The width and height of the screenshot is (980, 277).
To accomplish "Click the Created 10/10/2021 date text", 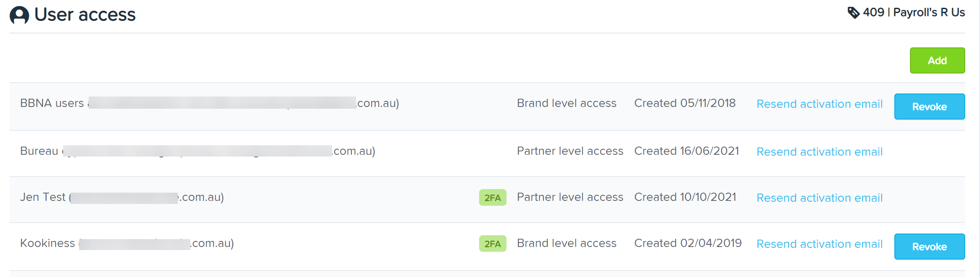I will (x=685, y=197).
